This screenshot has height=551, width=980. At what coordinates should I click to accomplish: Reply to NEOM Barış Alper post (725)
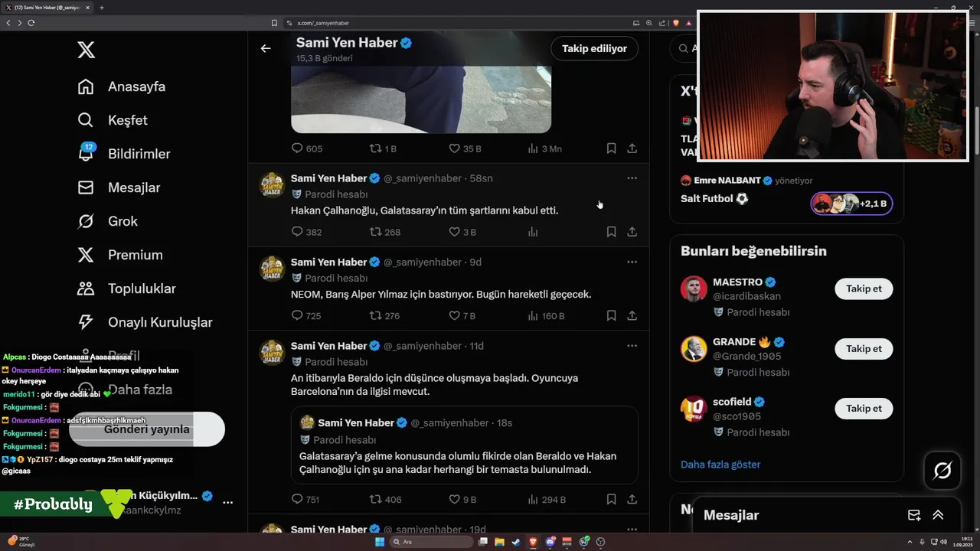click(306, 315)
